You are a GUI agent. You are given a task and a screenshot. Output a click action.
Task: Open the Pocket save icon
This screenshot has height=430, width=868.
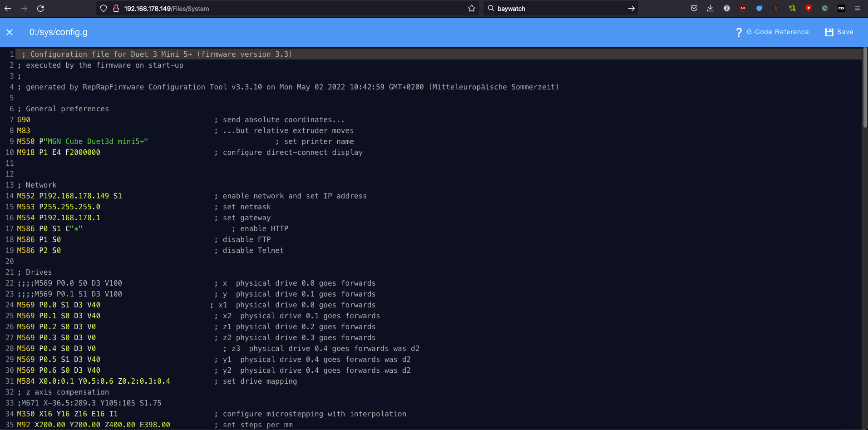(x=694, y=8)
